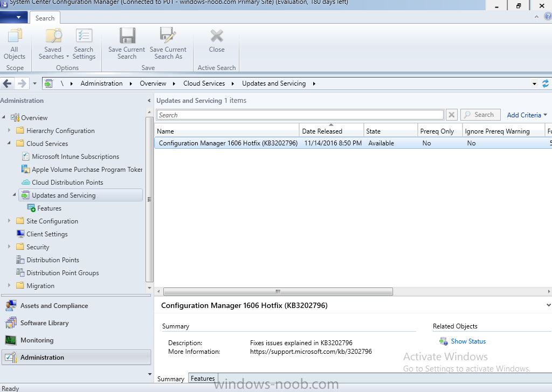This screenshot has height=392, width=552.
Task: Open the Add Criteria dropdown
Action: click(x=527, y=115)
